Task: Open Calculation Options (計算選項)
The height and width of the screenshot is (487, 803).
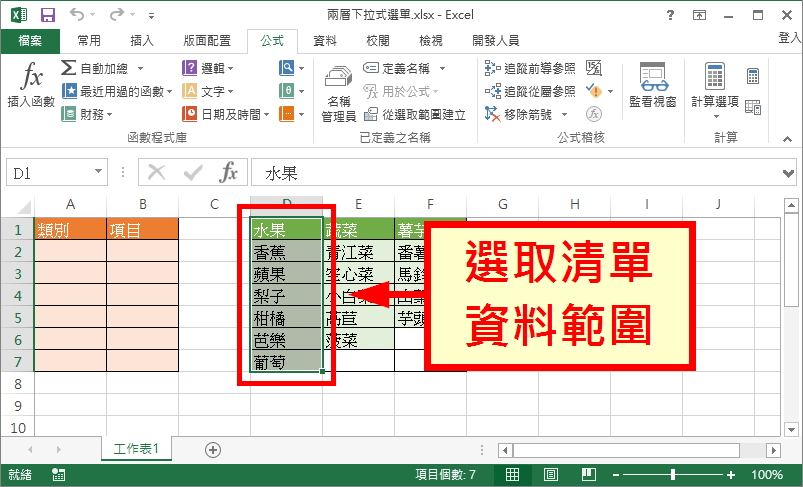Action: point(715,90)
